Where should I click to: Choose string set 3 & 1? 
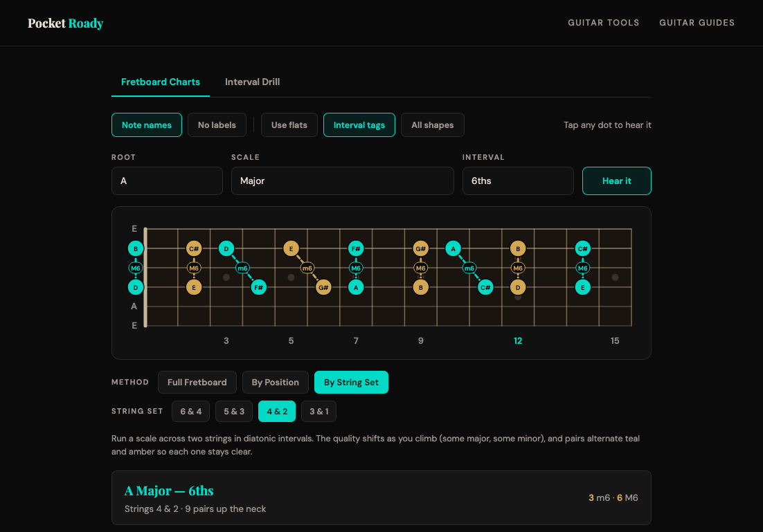[x=318, y=412]
